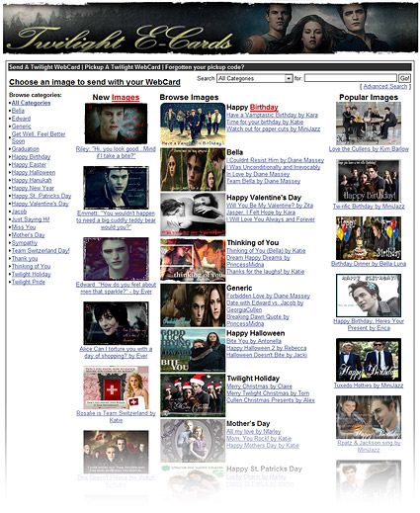Open Forgotten your pickup code link
Image resolution: width=420 pixels, height=513 pixels.
(205, 67)
